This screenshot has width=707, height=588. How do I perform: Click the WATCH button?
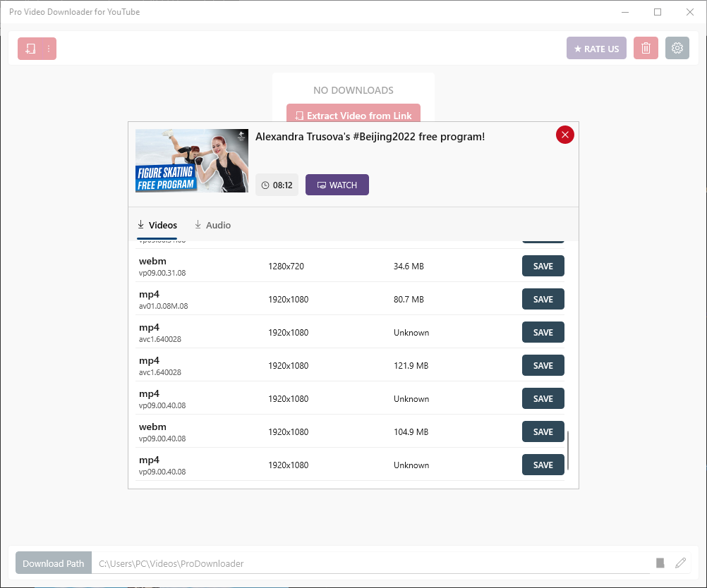pos(337,185)
